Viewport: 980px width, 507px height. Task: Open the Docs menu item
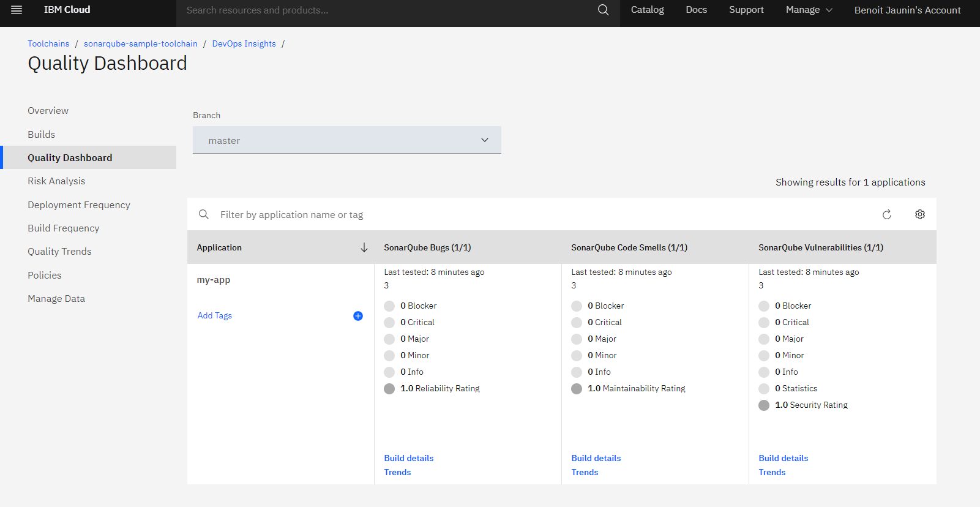[696, 10]
